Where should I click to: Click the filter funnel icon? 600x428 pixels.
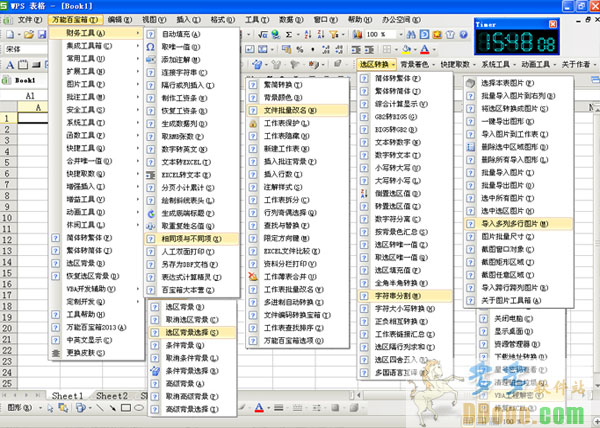(x=334, y=35)
